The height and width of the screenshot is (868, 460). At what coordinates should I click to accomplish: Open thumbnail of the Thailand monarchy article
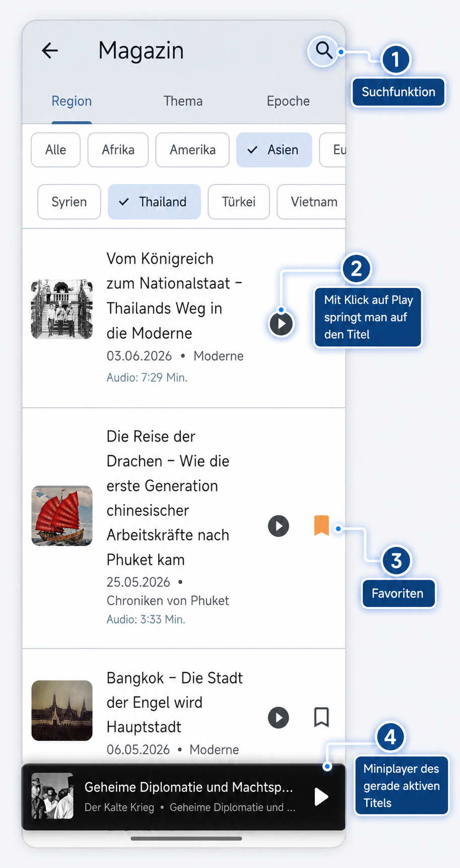(62, 309)
